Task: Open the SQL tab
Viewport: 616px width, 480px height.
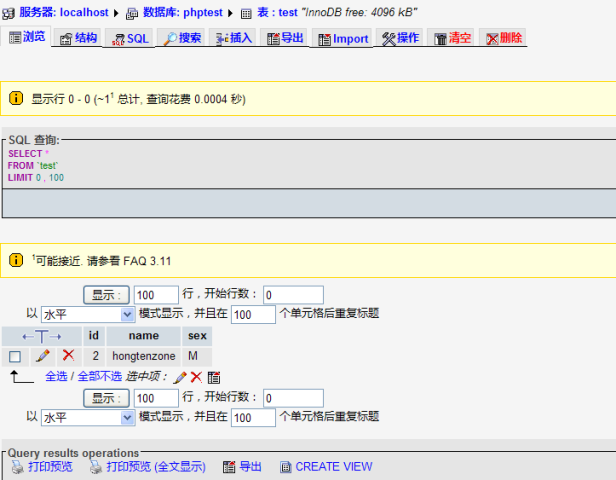Action: (129, 38)
